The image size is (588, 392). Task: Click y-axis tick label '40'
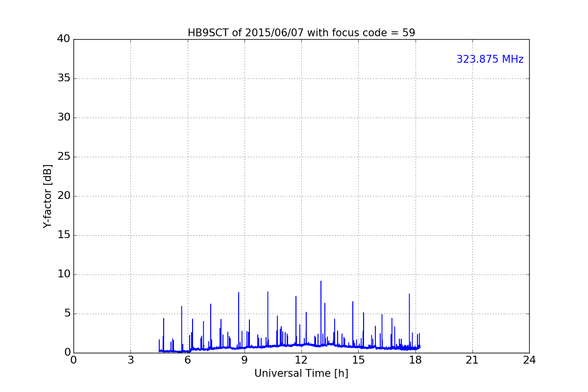[64, 39]
